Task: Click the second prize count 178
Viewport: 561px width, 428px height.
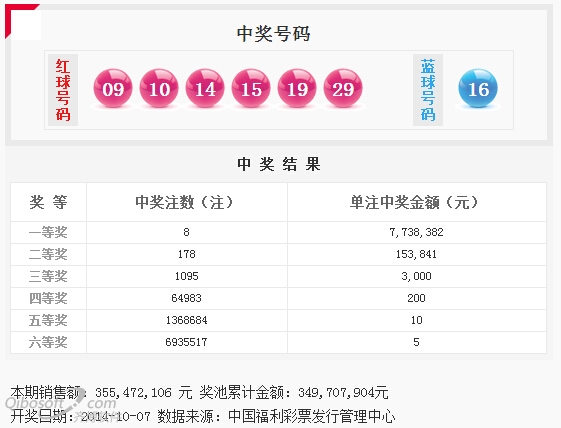Action: [x=186, y=254]
